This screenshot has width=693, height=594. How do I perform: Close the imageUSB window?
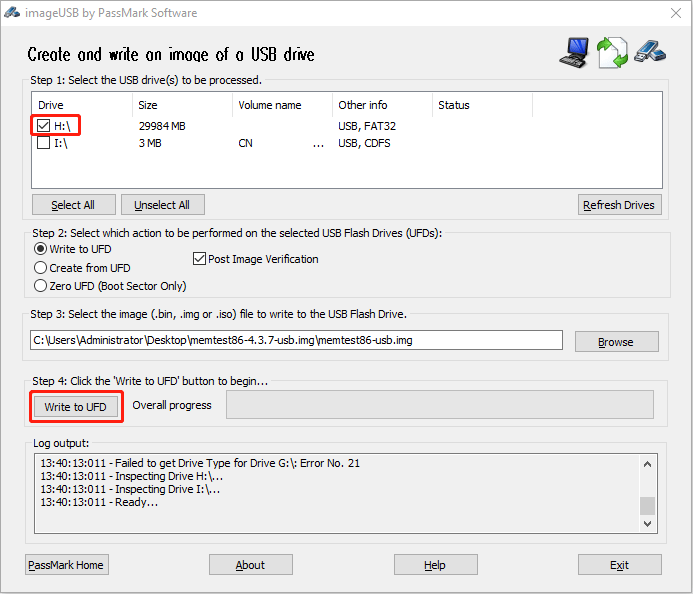tap(676, 13)
